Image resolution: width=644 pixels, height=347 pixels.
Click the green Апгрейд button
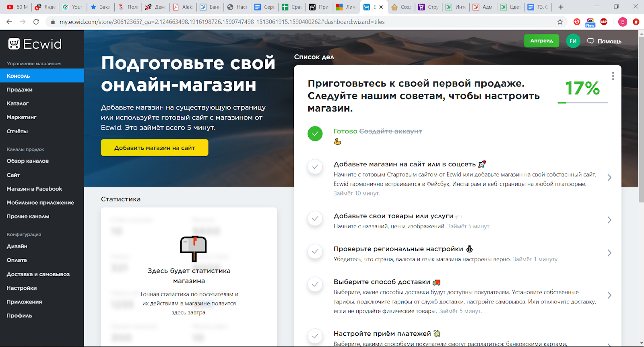point(541,41)
